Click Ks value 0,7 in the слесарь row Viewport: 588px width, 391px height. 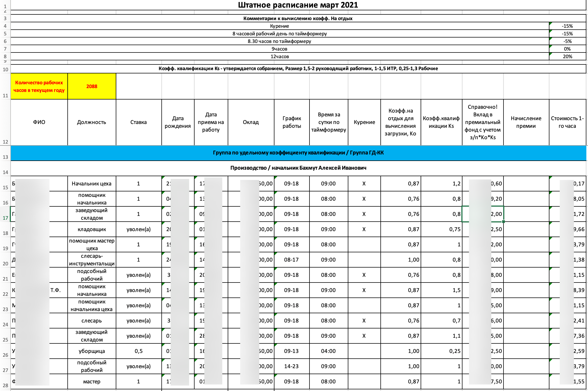pos(442,321)
